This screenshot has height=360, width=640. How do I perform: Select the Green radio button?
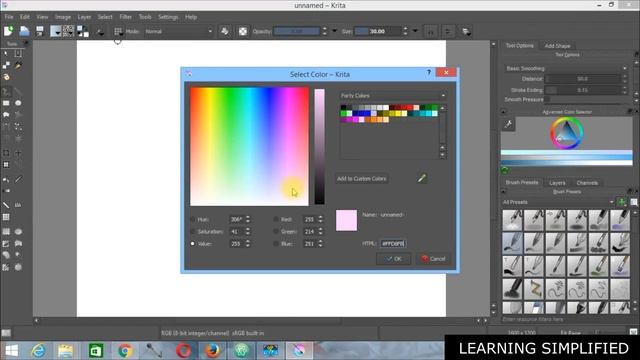point(276,231)
